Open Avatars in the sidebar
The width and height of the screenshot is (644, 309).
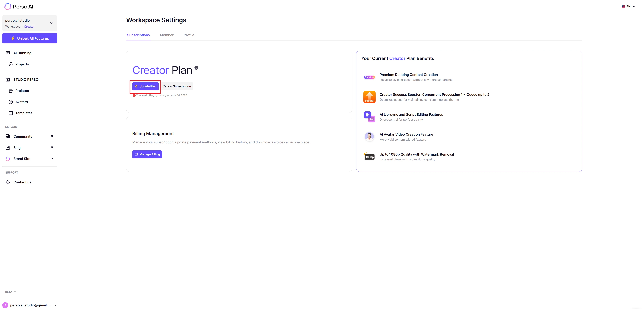pos(21,102)
